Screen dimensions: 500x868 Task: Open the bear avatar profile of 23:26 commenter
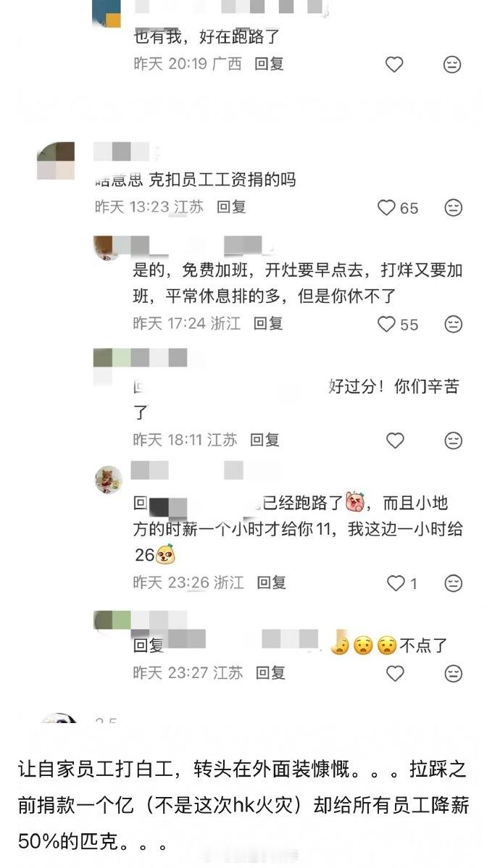(109, 480)
